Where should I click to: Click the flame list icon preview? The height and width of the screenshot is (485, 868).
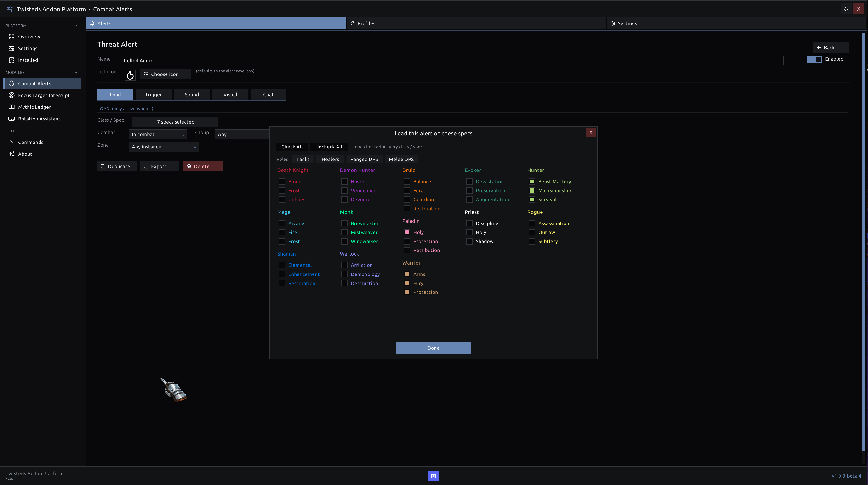click(x=130, y=75)
